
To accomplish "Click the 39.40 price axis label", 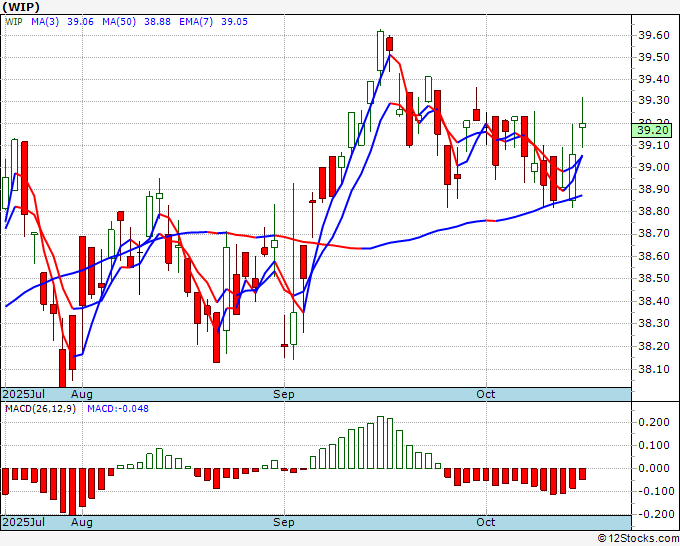I will click(654, 79).
